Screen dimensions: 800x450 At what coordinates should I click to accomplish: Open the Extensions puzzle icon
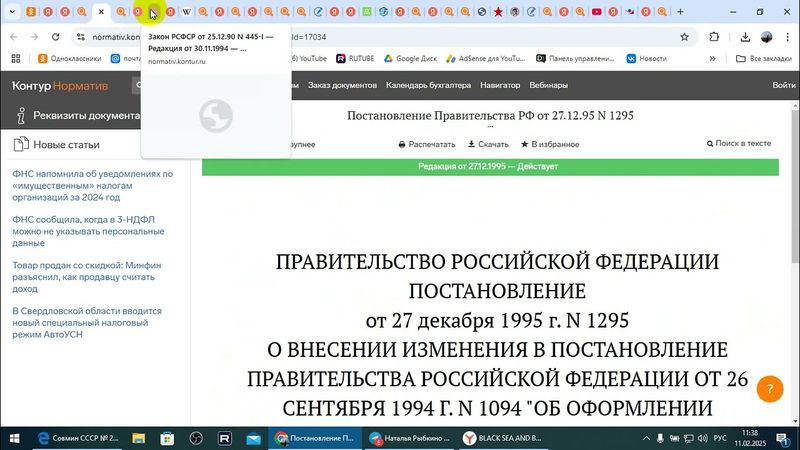(714, 37)
